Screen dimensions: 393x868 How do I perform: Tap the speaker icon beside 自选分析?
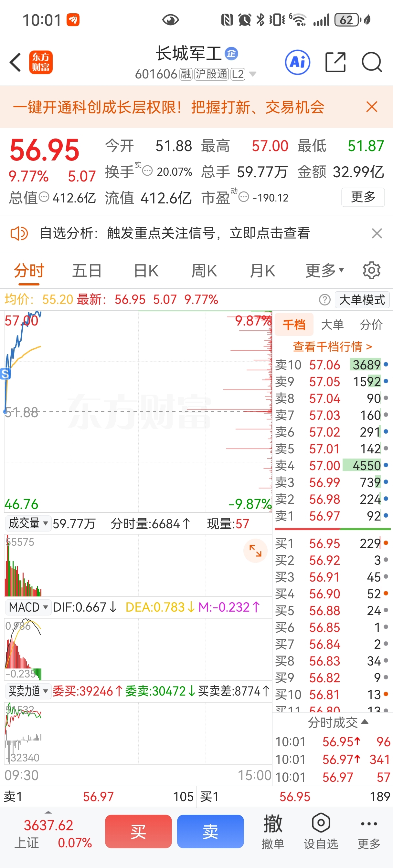[19, 233]
